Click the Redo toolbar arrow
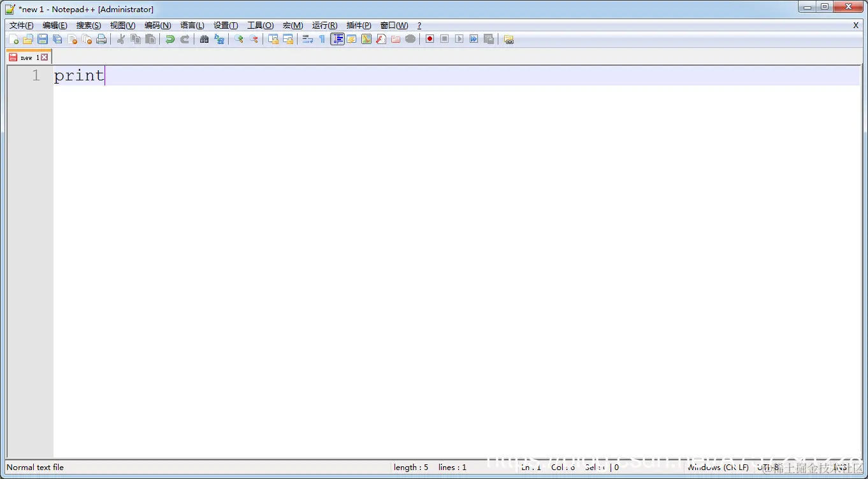The height and width of the screenshot is (479, 868). pyautogui.click(x=185, y=39)
